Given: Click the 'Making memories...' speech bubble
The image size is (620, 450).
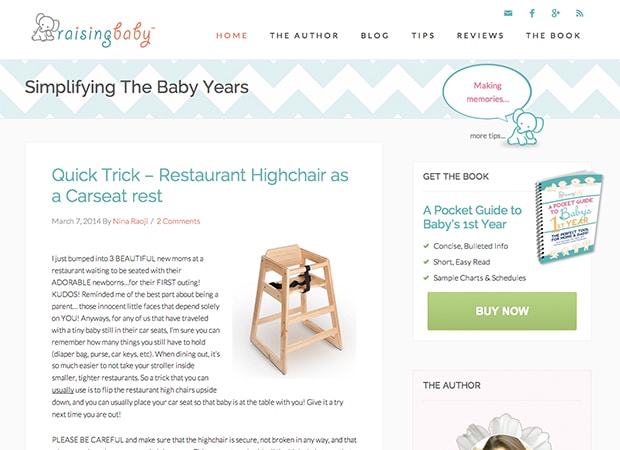Looking at the screenshot, I should click(487, 92).
